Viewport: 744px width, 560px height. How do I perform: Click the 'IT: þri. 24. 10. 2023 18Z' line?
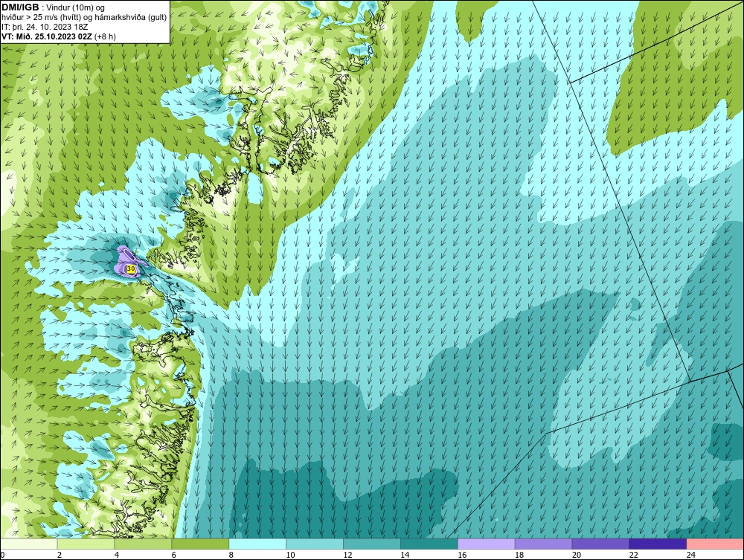point(45,27)
